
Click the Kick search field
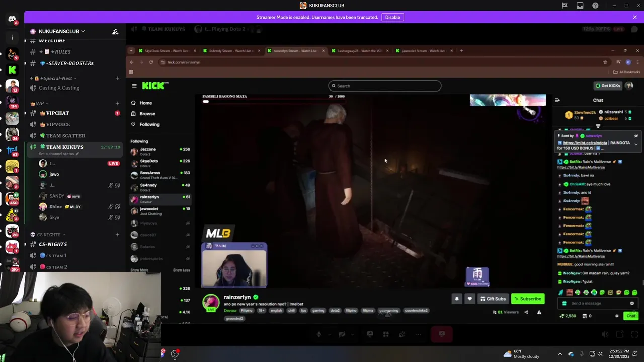(385, 86)
